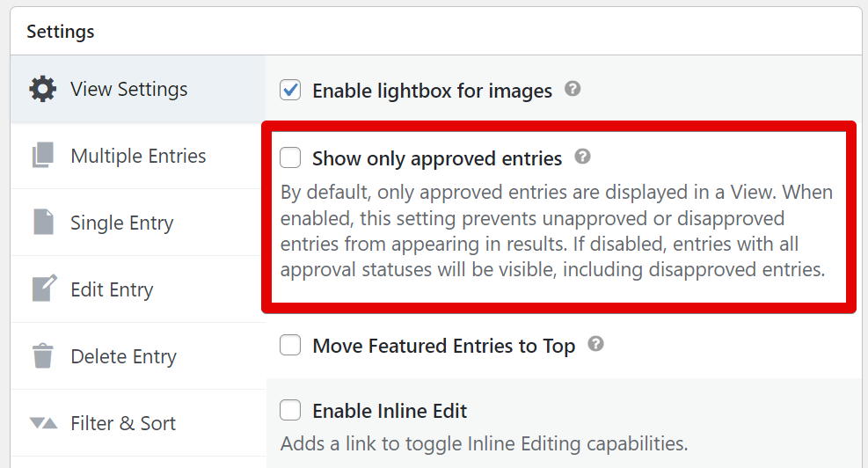Switch to the Multiple Entries tab

click(138, 157)
